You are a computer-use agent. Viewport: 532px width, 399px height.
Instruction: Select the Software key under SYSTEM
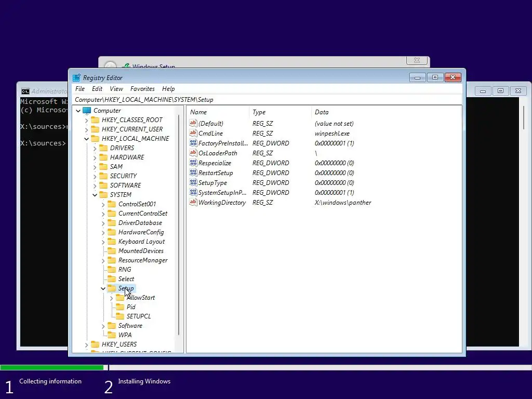point(130,326)
